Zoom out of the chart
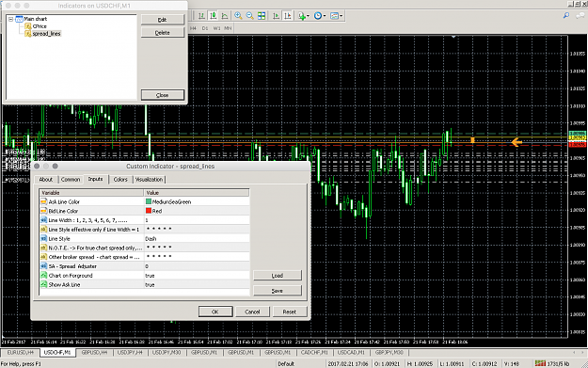 coord(249,16)
